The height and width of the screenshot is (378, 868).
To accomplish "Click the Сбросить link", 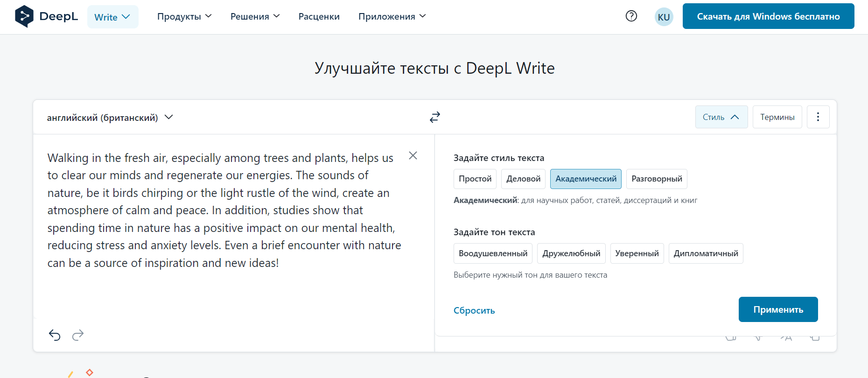I will [x=474, y=310].
